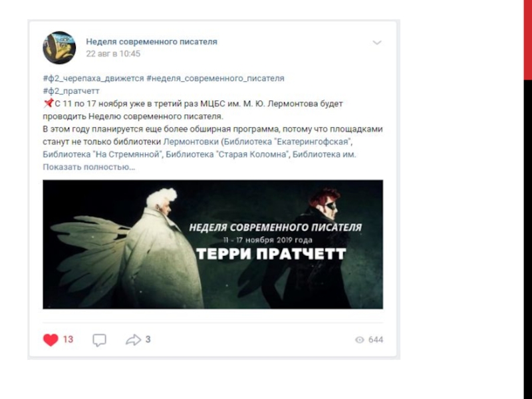Screen dimensions: 532x399
Task: Open comments via speech bubble icon
Action: tap(99, 340)
